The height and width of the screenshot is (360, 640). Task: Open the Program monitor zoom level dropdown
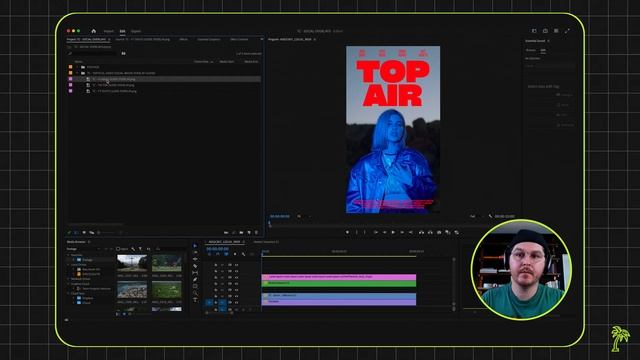point(304,216)
